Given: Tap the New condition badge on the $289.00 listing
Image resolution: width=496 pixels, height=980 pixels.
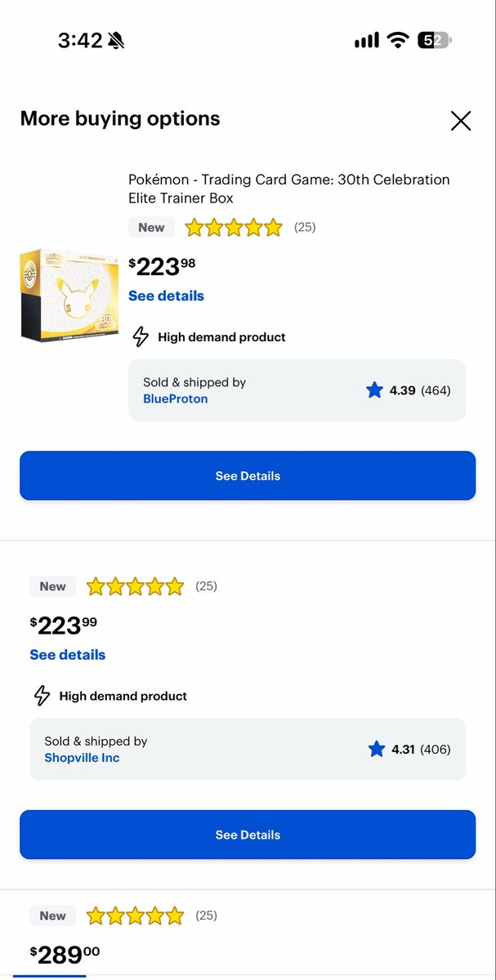Looking at the screenshot, I should [x=52, y=915].
